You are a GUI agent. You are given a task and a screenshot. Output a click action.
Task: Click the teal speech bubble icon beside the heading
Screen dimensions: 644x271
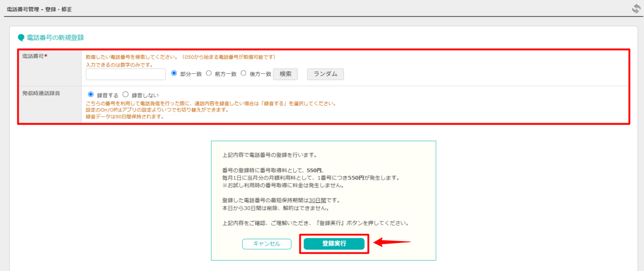[x=21, y=38]
